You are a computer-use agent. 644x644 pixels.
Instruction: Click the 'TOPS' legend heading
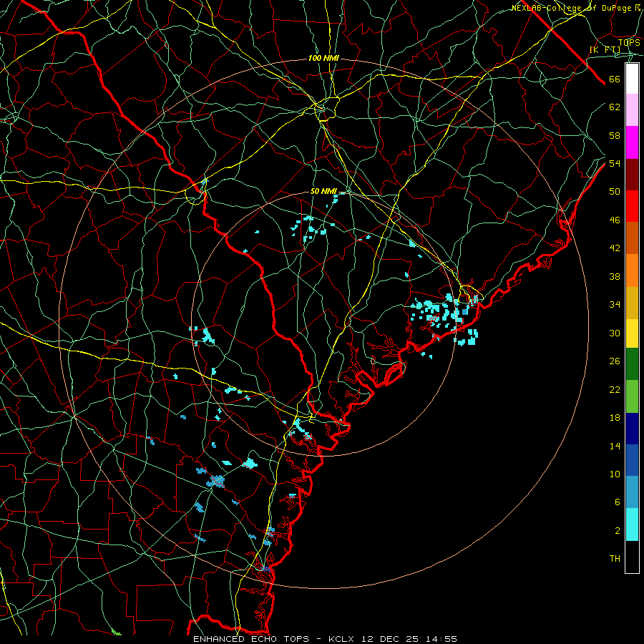629,42
